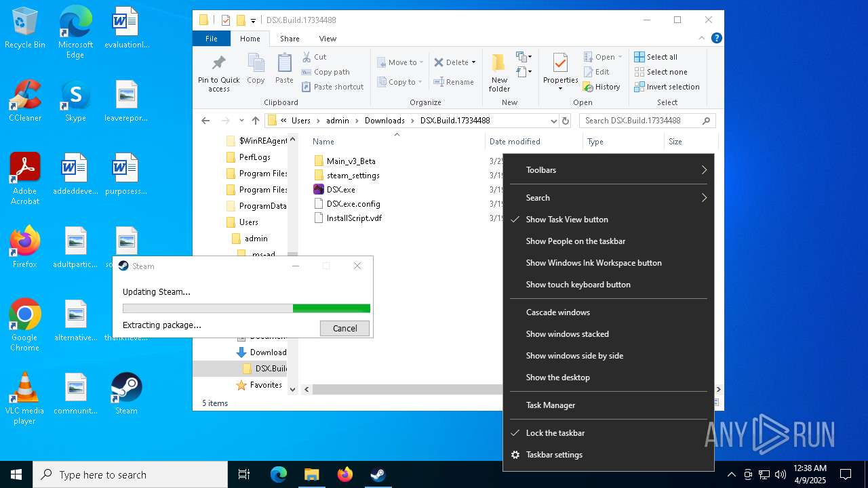This screenshot has width=868, height=488.
Task: Click the History ribbon icon
Action: click(x=601, y=87)
